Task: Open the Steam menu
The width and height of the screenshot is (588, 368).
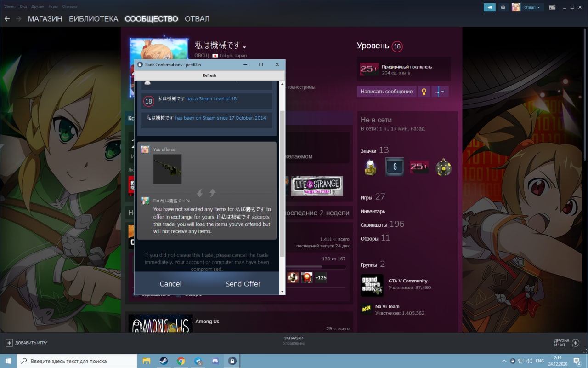Action: pyautogui.click(x=10, y=6)
